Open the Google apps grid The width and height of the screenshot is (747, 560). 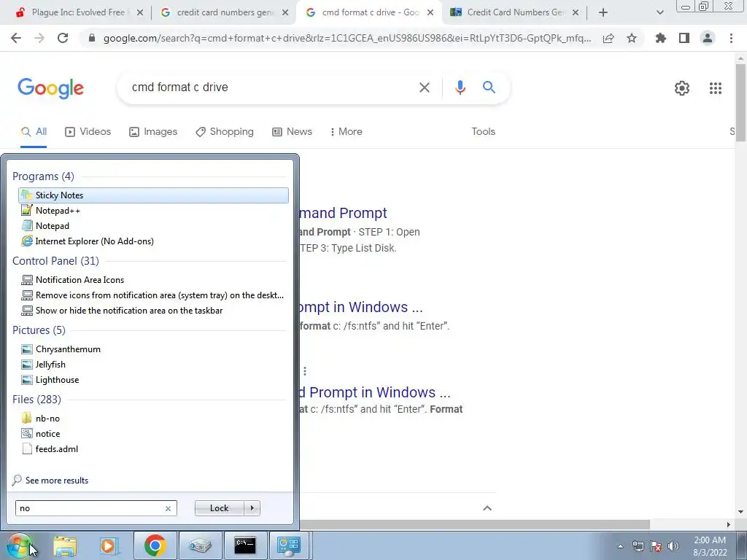click(x=715, y=88)
